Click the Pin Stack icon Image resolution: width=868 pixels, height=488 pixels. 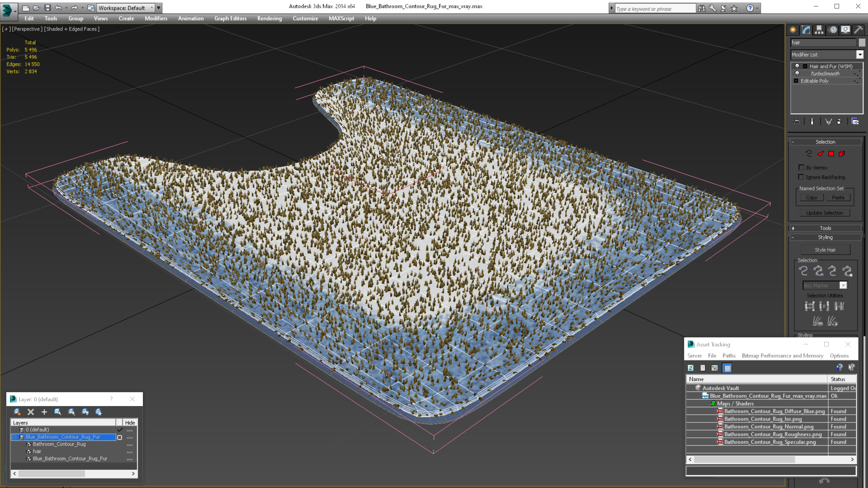[x=796, y=121]
